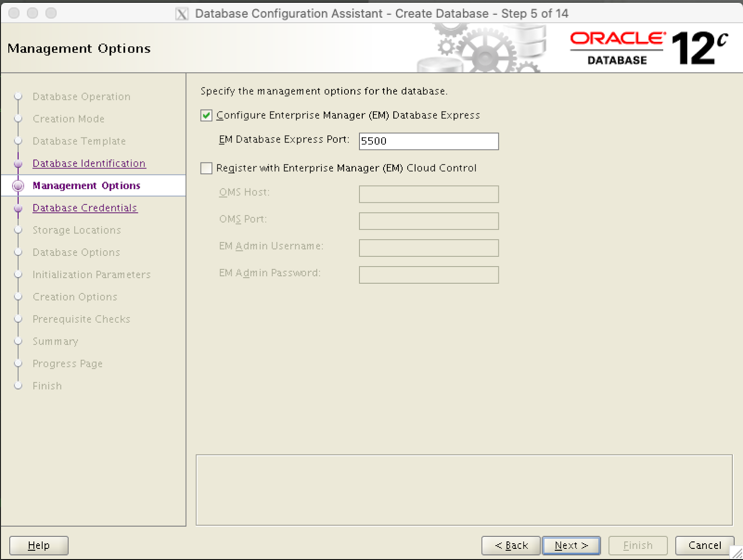This screenshot has width=743, height=560.
Task: Click the 'Specify the management options' instruction text
Action: (324, 91)
